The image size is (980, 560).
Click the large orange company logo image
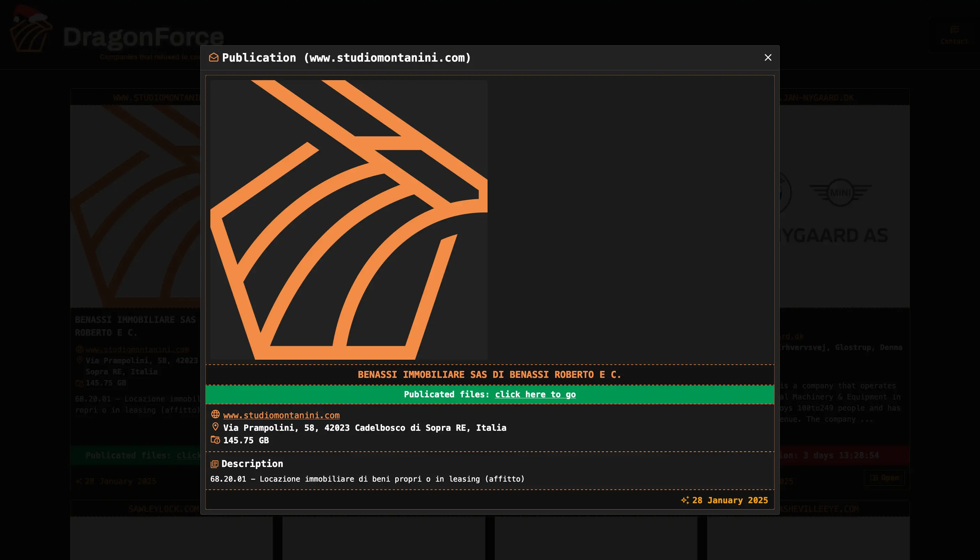click(349, 219)
